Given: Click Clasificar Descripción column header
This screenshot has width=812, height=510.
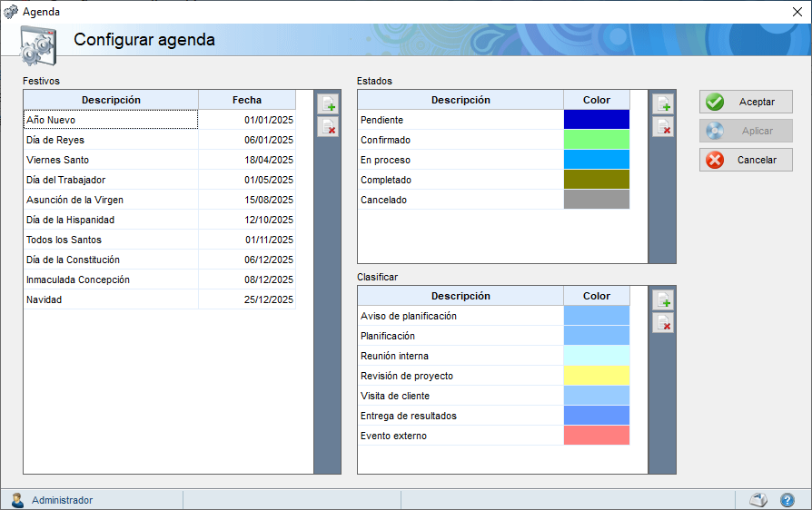Looking at the screenshot, I should point(460,296).
